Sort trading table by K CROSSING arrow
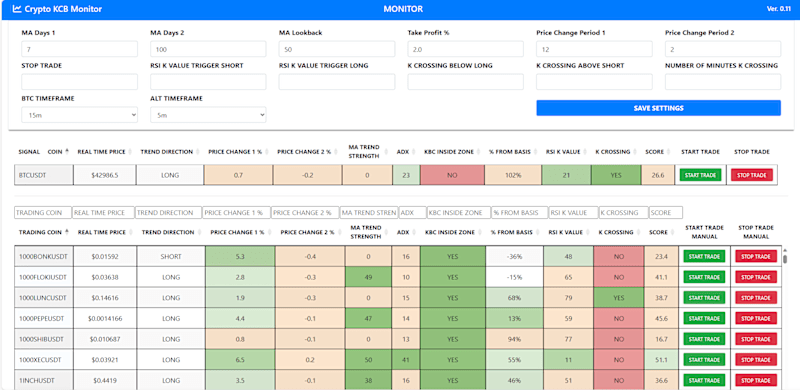The width and height of the screenshot is (800, 390). pyautogui.click(x=638, y=232)
